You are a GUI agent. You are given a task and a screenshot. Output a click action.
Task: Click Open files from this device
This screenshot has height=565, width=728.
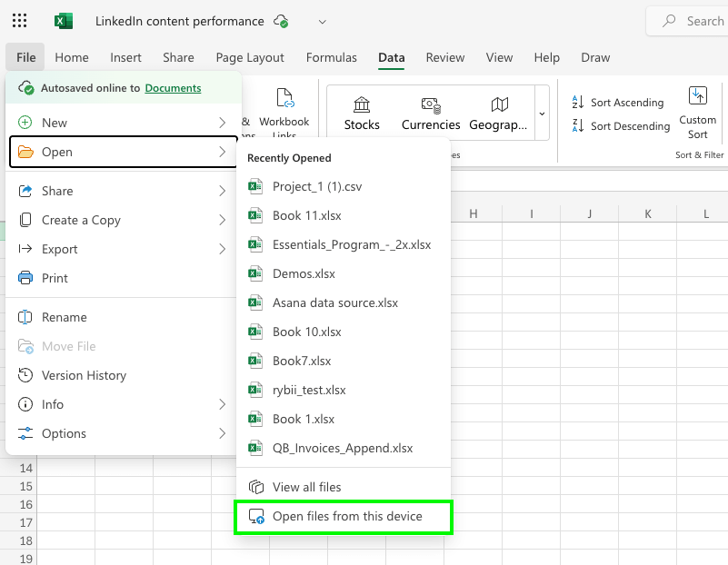click(344, 516)
